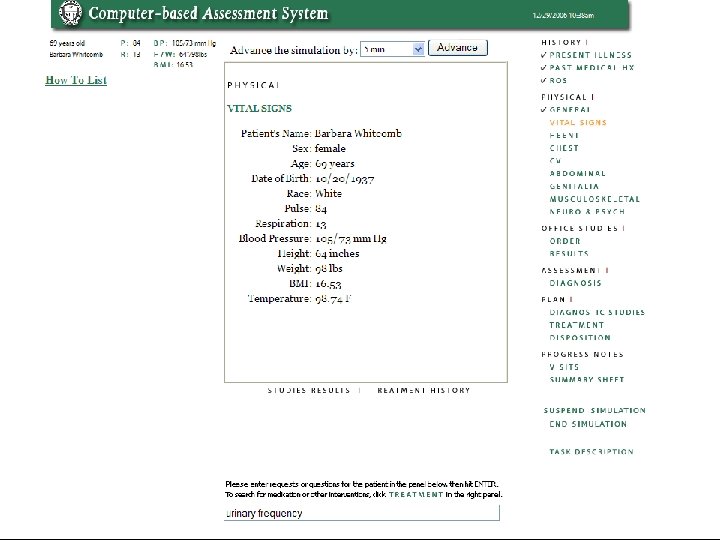Image resolution: width=720 pixels, height=540 pixels.
Task: Click the Respiration value 13
Action: coord(321,224)
